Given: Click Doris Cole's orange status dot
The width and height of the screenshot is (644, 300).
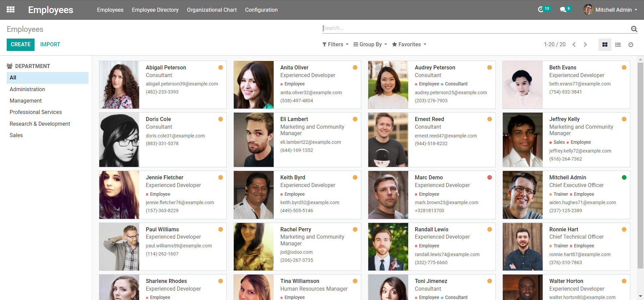Looking at the screenshot, I should coord(221,119).
